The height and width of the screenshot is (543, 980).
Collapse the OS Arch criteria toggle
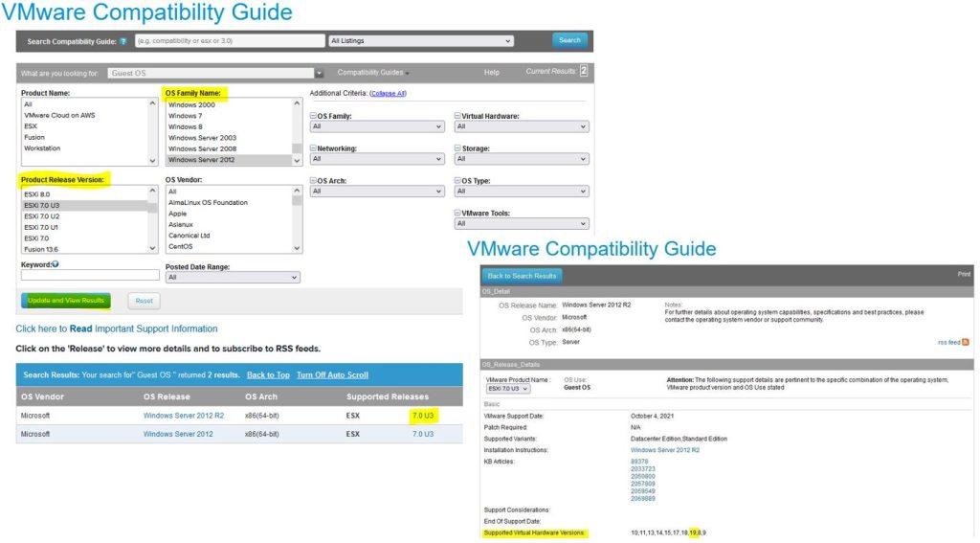coord(313,180)
